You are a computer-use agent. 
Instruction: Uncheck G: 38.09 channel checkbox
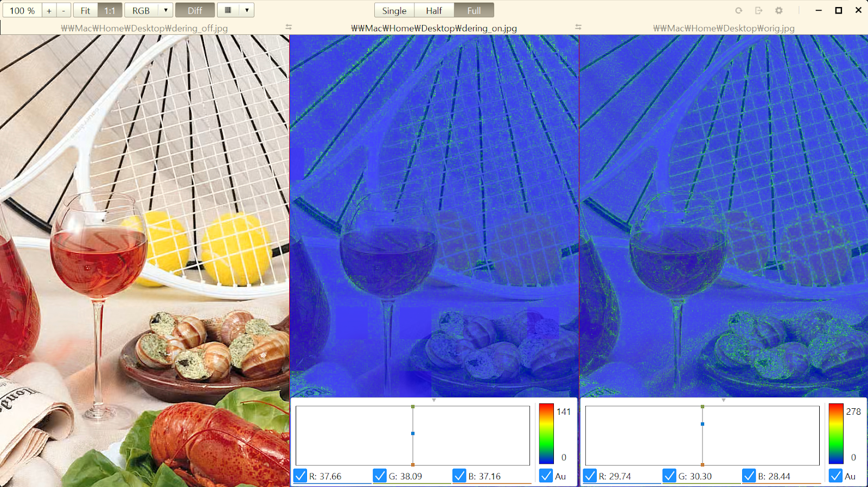coord(380,476)
